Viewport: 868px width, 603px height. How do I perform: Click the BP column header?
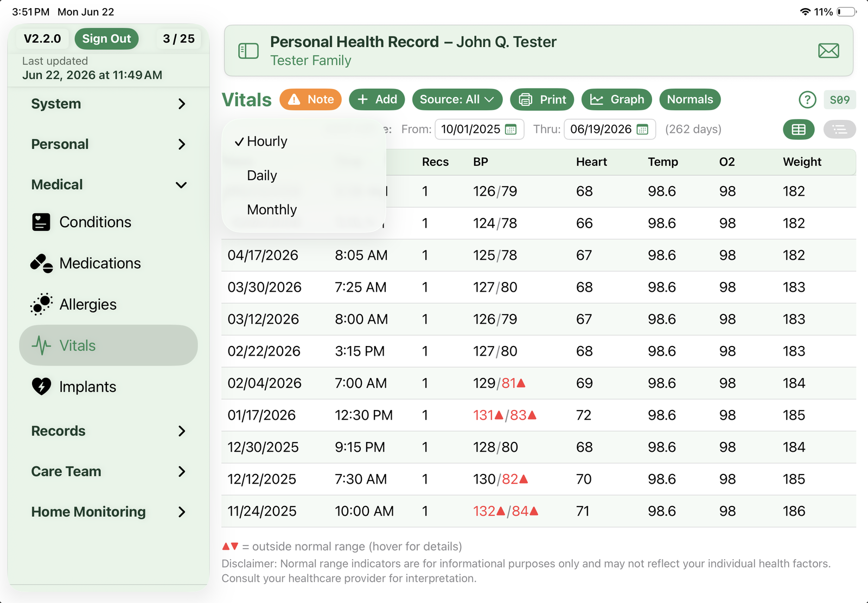tap(481, 162)
